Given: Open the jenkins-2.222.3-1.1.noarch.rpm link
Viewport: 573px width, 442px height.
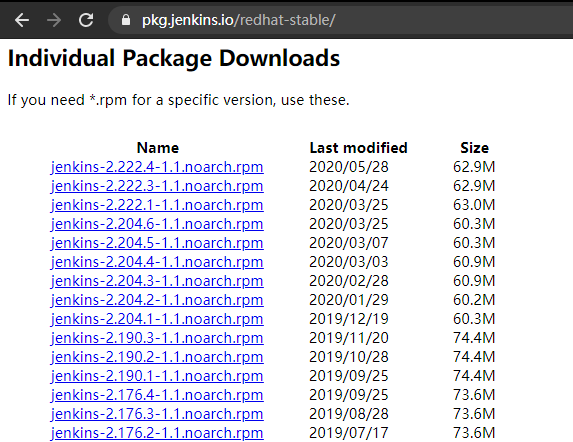Looking at the screenshot, I should [157, 186].
